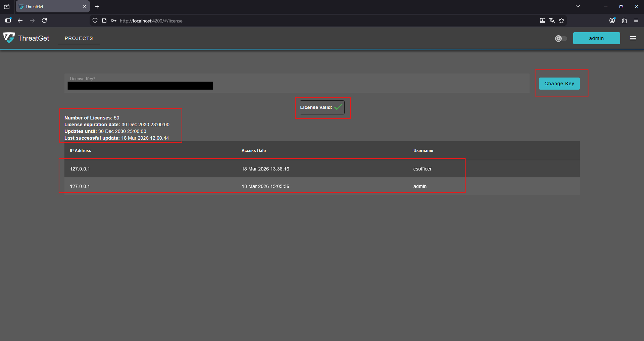Click the ThreatGet shield logo
This screenshot has width=644, height=341.
[9, 38]
